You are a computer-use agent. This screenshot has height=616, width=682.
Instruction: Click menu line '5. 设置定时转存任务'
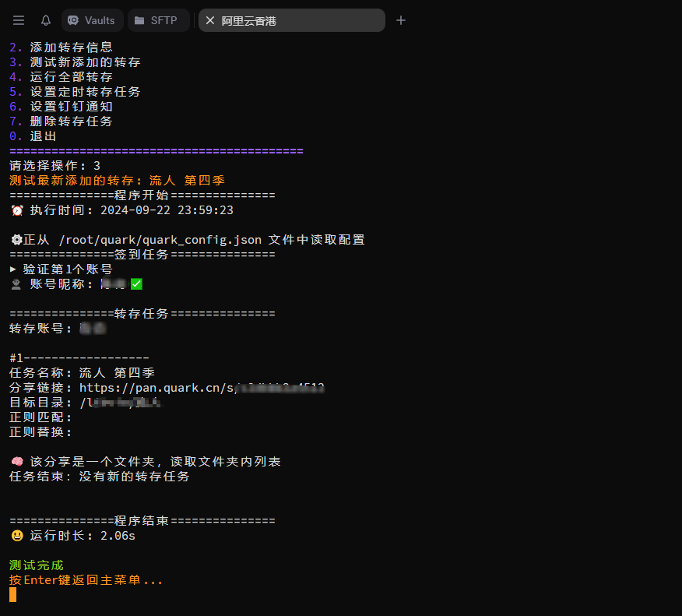coord(75,91)
